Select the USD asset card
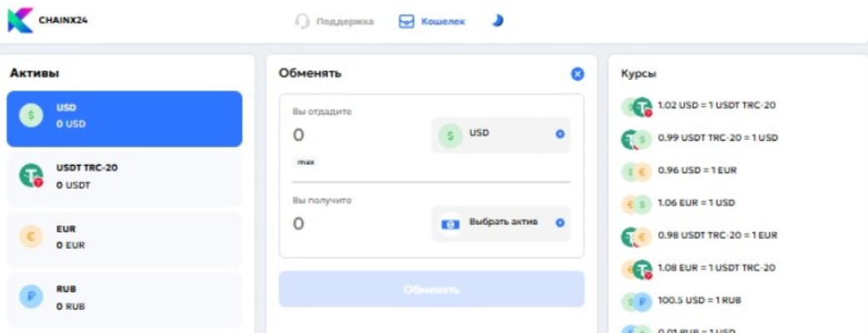 tap(125, 118)
